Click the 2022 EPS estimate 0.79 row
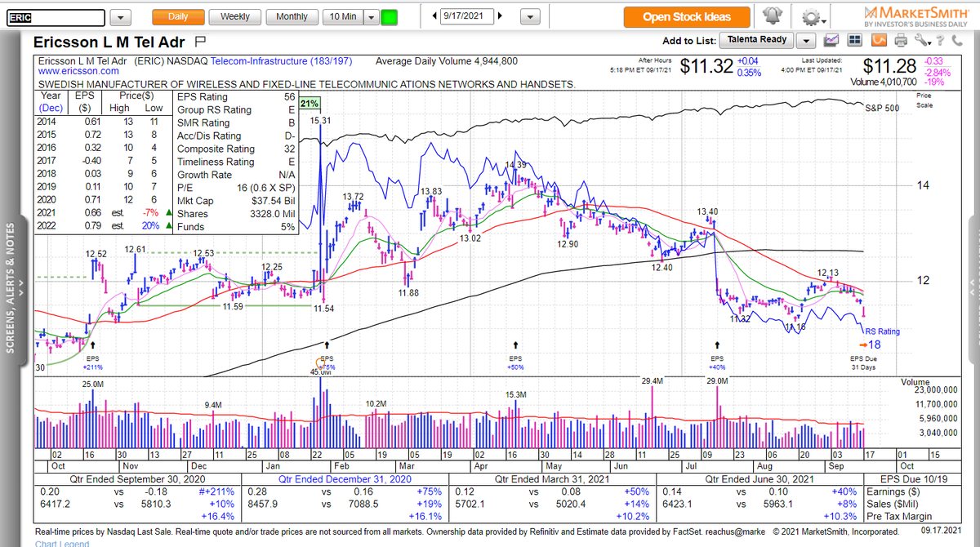Image resolution: width=980 pixels, height=547 pixels. (105, 226)
